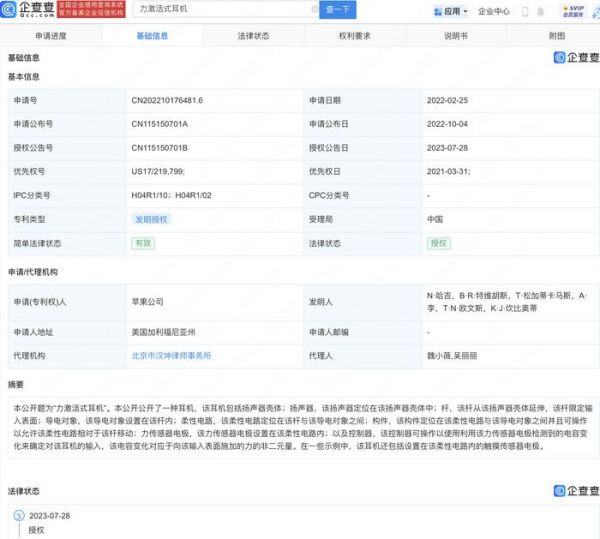Click the search field containing 力激活式耳机

point(220,12)
